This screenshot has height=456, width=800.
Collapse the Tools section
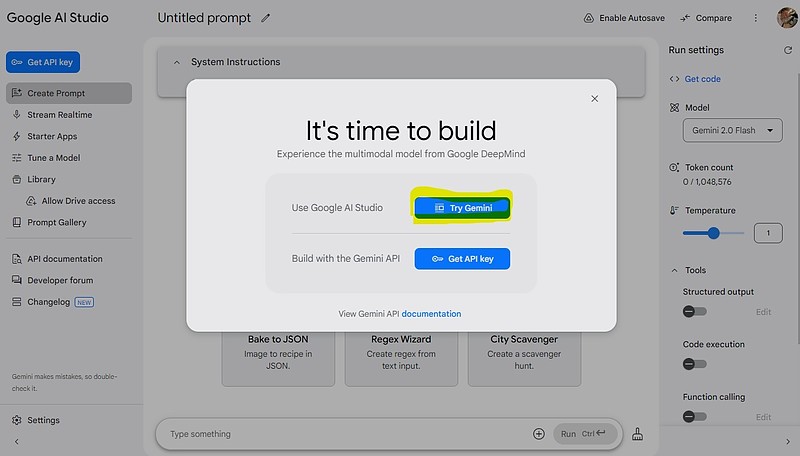(674, 270)
